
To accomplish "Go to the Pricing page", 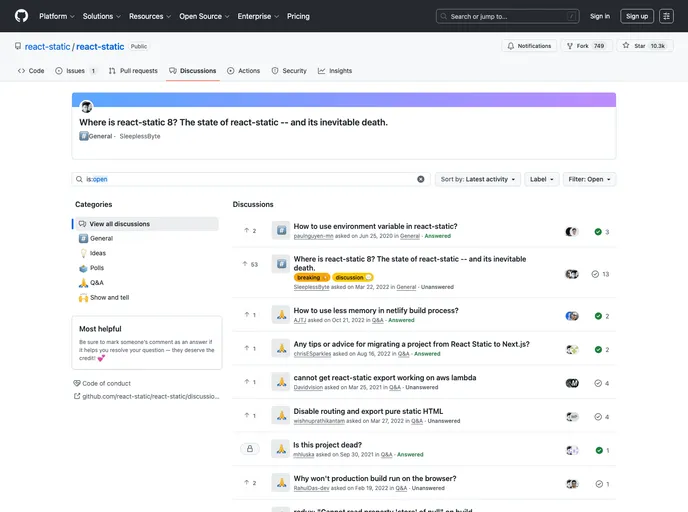I will pos(298,16).
